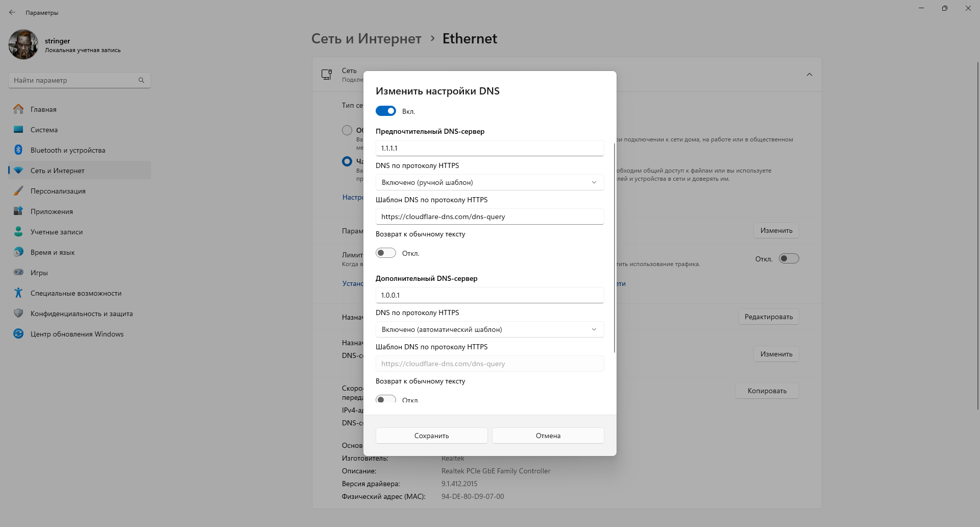This screenshot has height=527, width=980.
Task: Enable first Возврат к обычному тексту toggle
Action: (386, 253)
